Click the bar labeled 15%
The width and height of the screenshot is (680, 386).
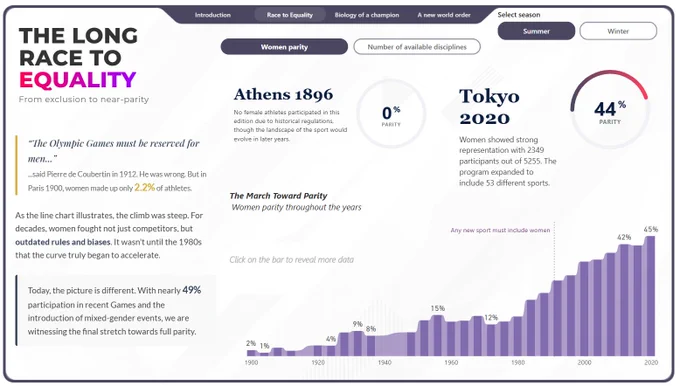tap(438, 336)
